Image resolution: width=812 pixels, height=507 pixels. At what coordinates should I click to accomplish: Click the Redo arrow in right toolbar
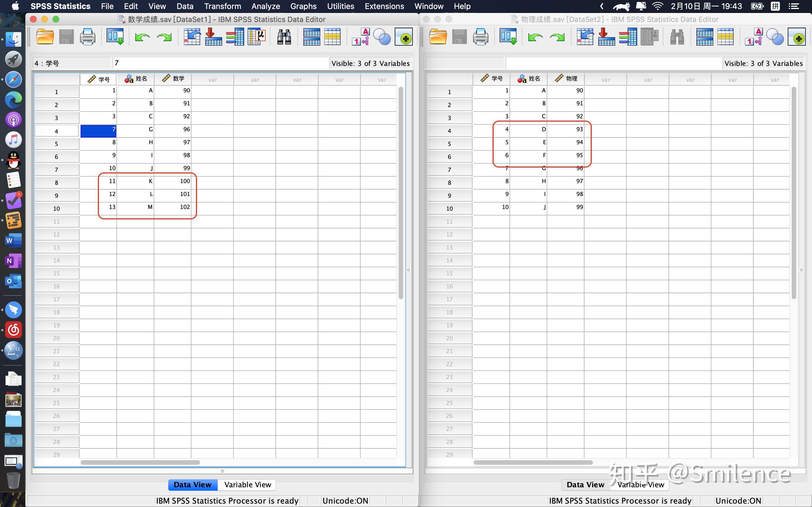click(x=557, y=37)
